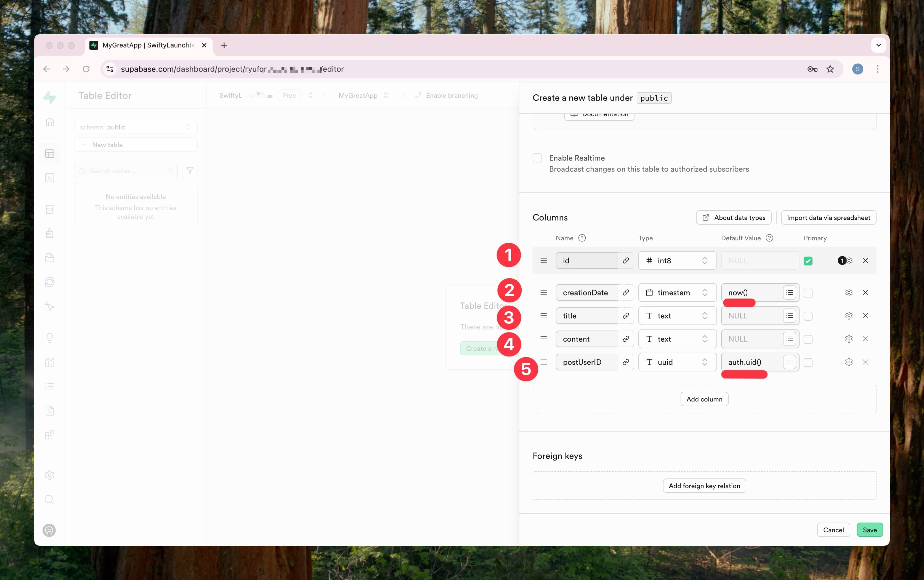
Task: Open Reports chart icon in sidebar
Action: pos(49,362)
